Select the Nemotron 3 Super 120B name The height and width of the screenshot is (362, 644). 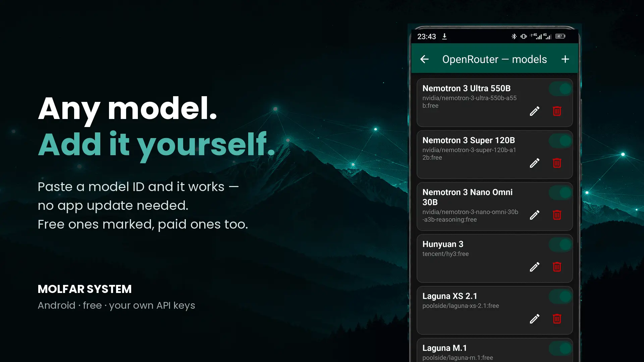point(469,140)
